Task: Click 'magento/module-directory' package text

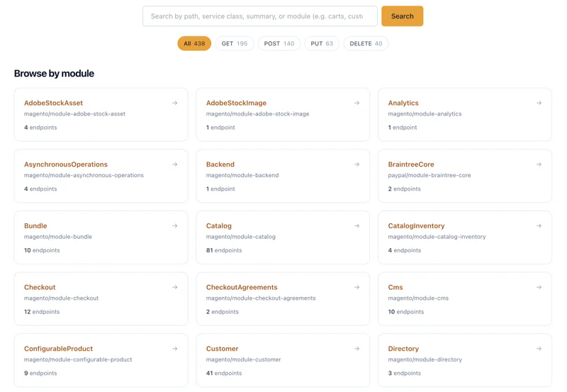Action: pyautogui.click(x=425, y=360)
